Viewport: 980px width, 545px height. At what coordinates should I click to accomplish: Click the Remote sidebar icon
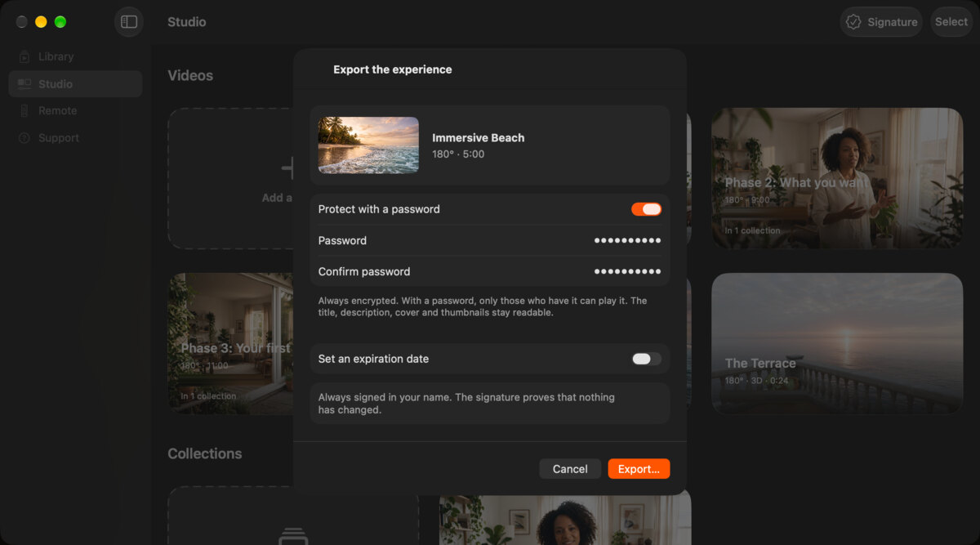[24, 110]
